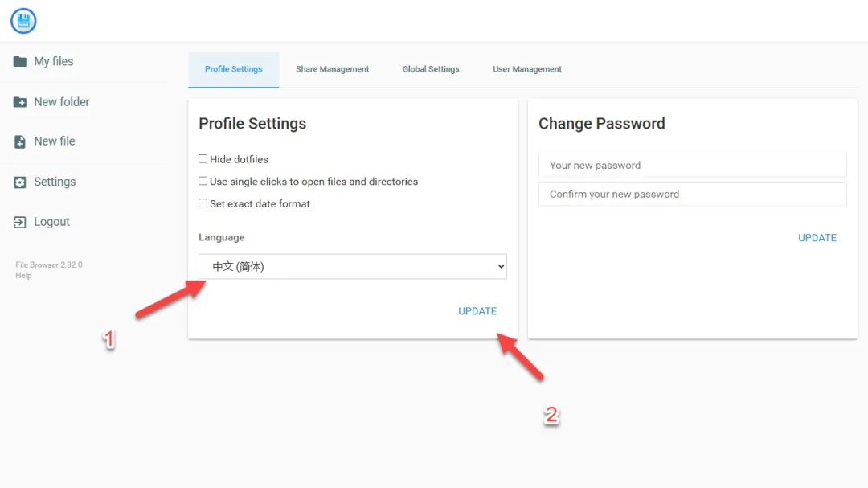868x488 pixels.
Task: Select the Profile Settings tab
Action: (234, 69)
